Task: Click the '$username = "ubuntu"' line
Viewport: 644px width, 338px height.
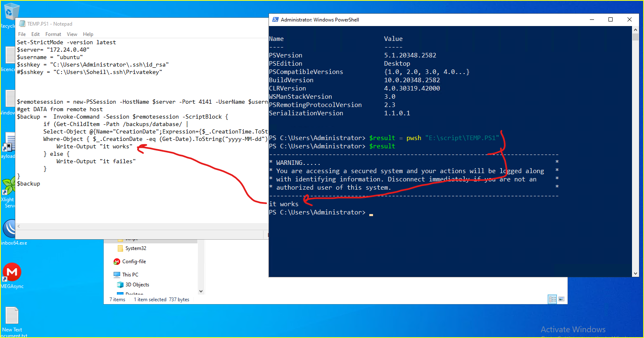Action: coord(50,57)
